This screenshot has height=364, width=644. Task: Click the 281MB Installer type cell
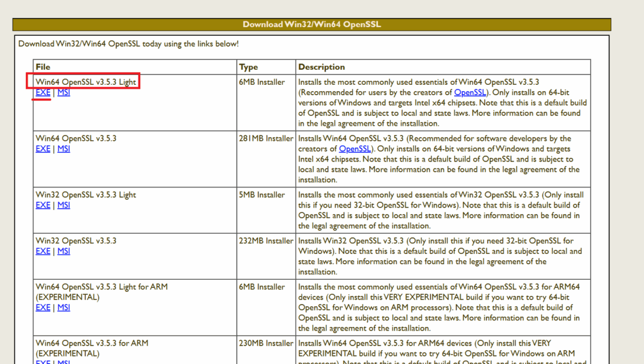[266, 138]
